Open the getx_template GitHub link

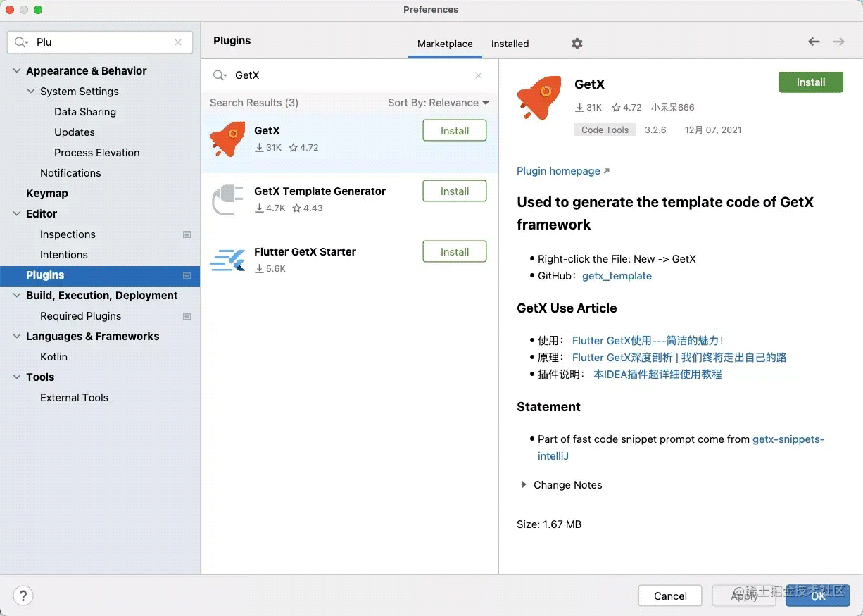[x=617, y=276]
